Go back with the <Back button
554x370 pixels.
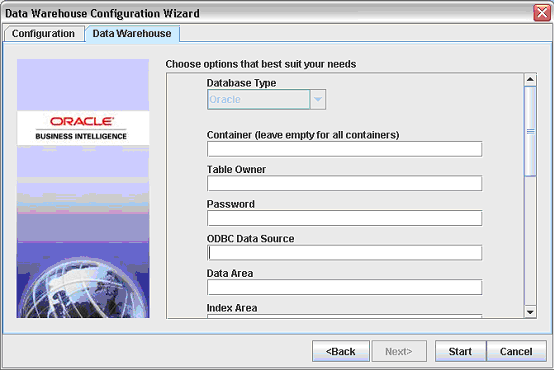pos(341,351)
